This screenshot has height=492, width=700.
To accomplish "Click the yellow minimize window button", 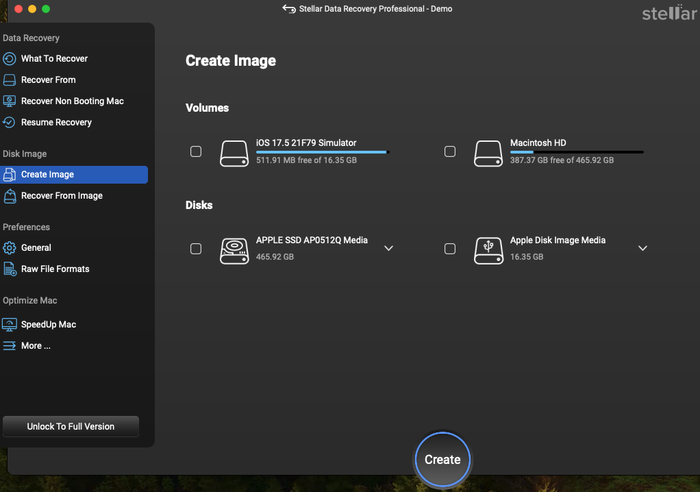I will coord(32,9).
